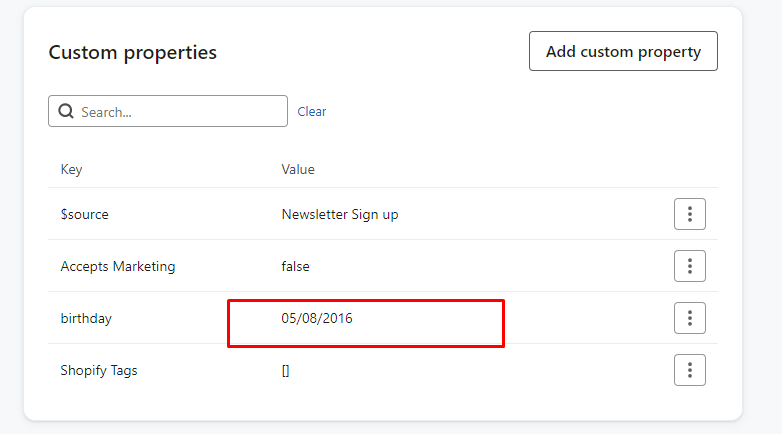The height and width of the screenshot is (434, 782).
Task: Click the search magnifier icon
Action: coord(66,112)
